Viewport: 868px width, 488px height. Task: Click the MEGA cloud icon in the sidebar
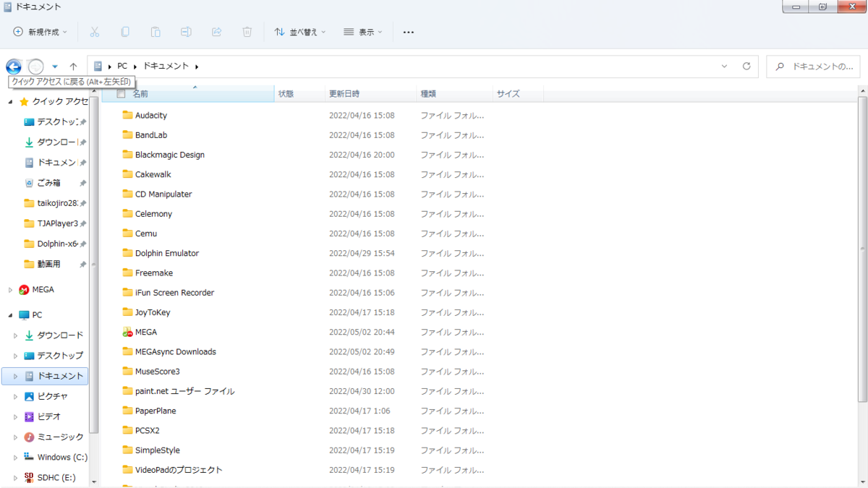click(x=24, y=290)
